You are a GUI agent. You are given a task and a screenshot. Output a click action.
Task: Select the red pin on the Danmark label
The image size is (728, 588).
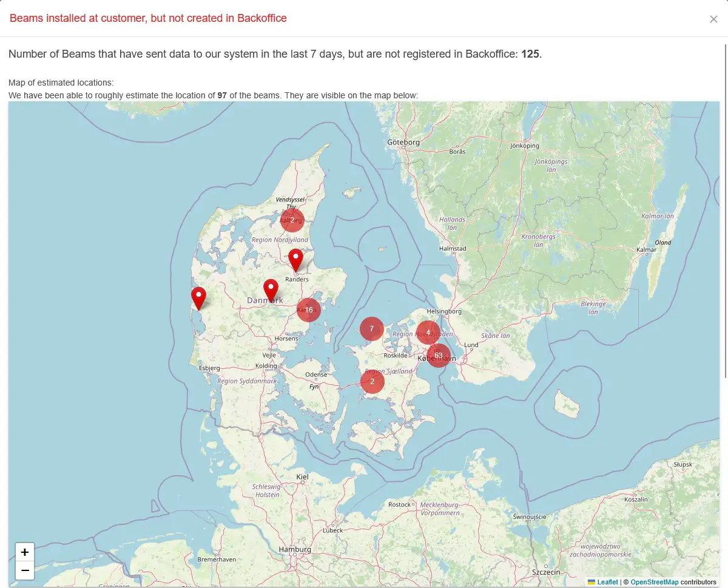271,291
